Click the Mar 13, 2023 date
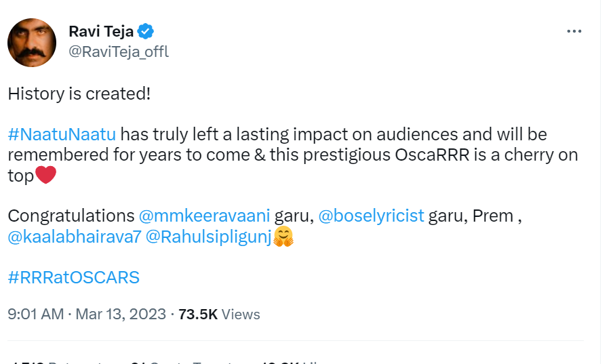Viewport: 615px width, 364px height. pyautogui.click(x=121, y=314)
